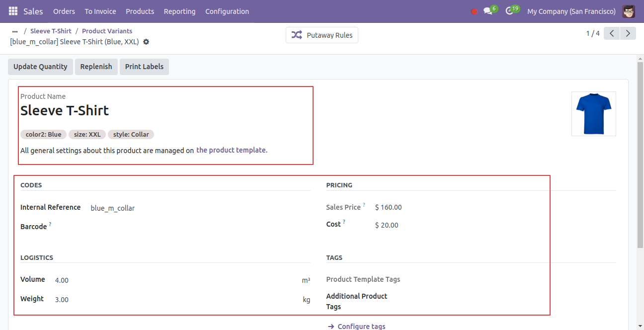Follow the Product Variants breadcrumb link
This screenshot has width=644, height=330.
coord(107,31)
